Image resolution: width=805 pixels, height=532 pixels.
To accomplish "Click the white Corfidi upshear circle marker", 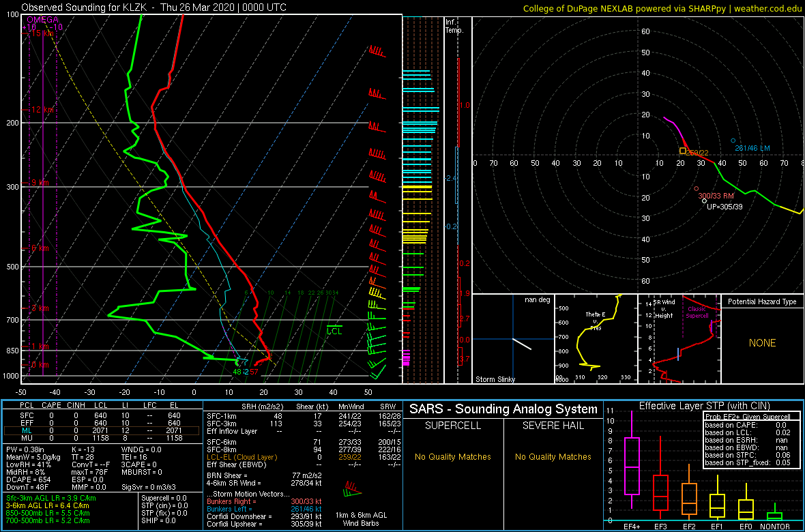I will point(704,201).
